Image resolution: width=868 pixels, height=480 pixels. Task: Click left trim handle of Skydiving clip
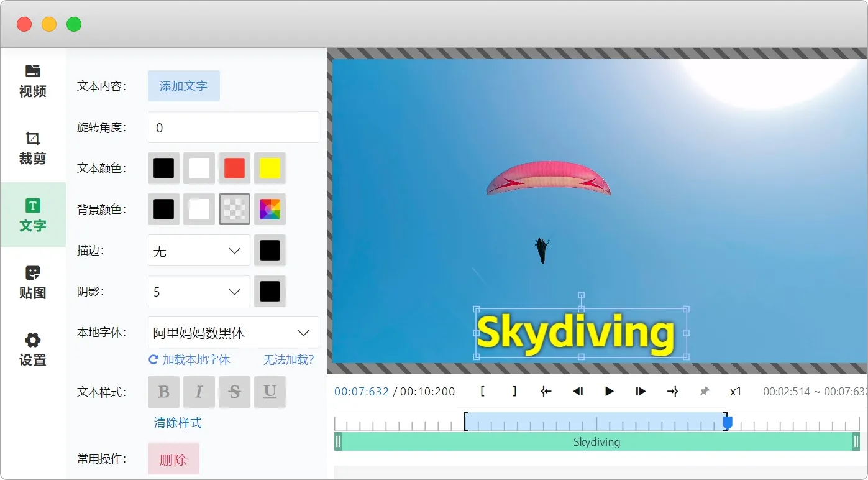tap(338, 442)
